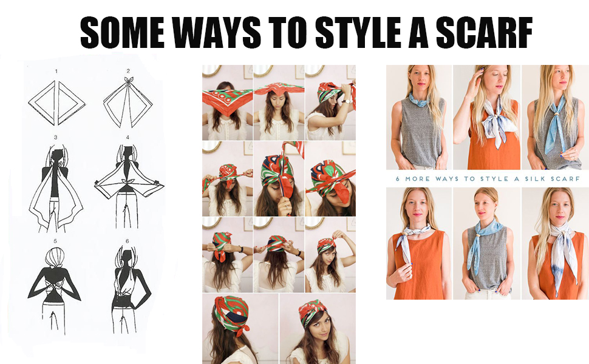Open bottom-row photo of side-knotted white scarf
Screen dimensions: 589x364
point(419,243)
